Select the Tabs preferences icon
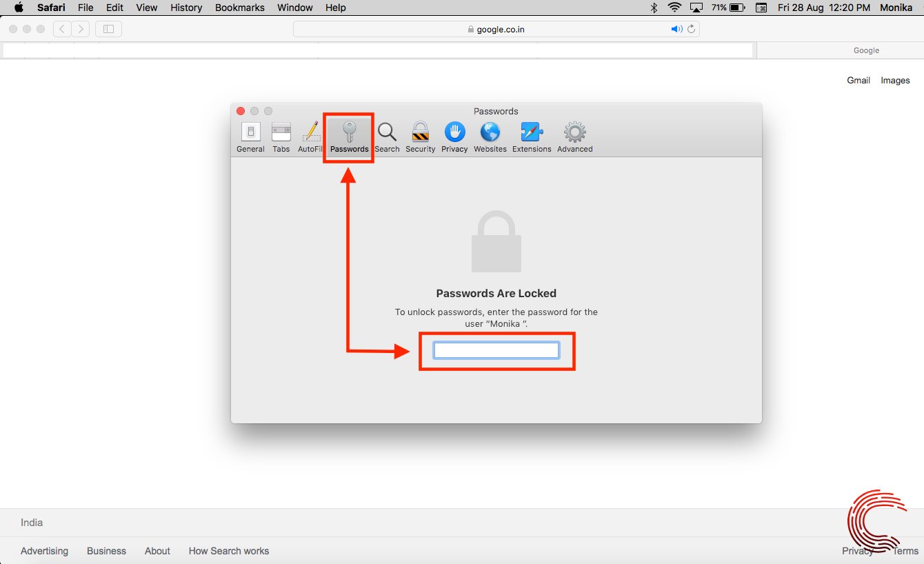 [x=281, y=137]
